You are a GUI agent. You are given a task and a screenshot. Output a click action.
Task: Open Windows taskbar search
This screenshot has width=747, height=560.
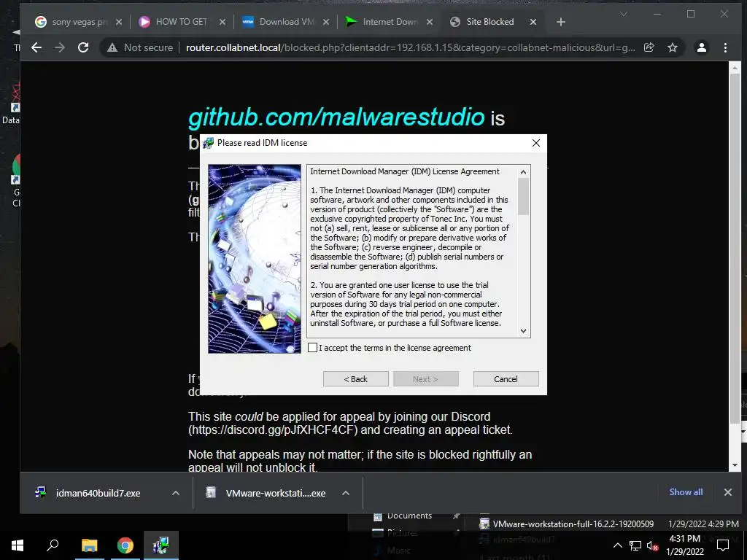pos(53,545)
